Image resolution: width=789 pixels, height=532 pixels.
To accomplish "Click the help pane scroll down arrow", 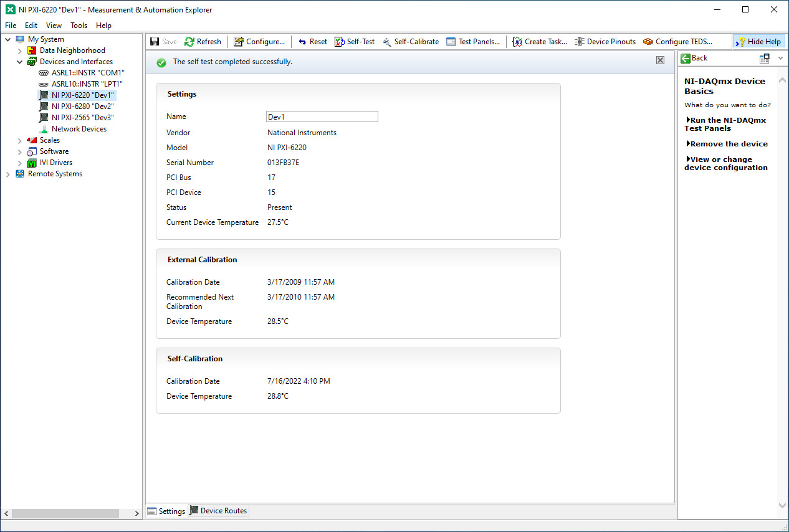I will [x=783, y=505].
